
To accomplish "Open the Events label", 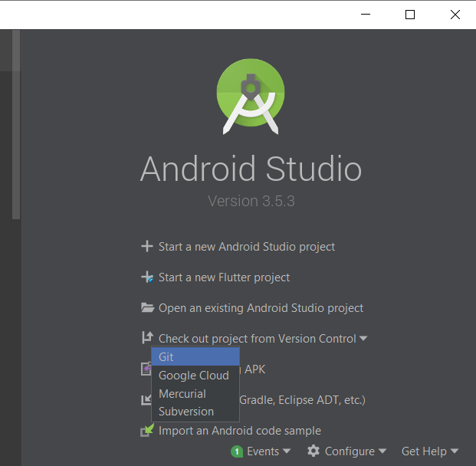I will (263, 451).
